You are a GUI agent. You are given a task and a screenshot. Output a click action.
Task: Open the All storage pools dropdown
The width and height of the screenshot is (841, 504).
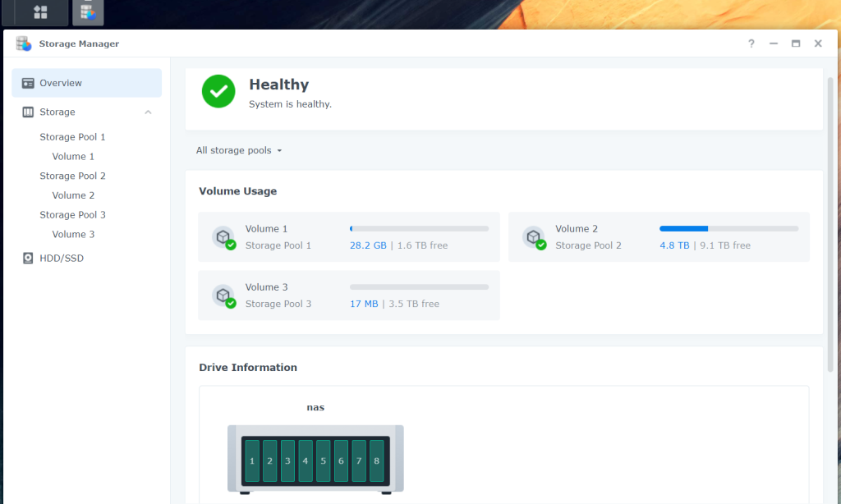(239, 151)
